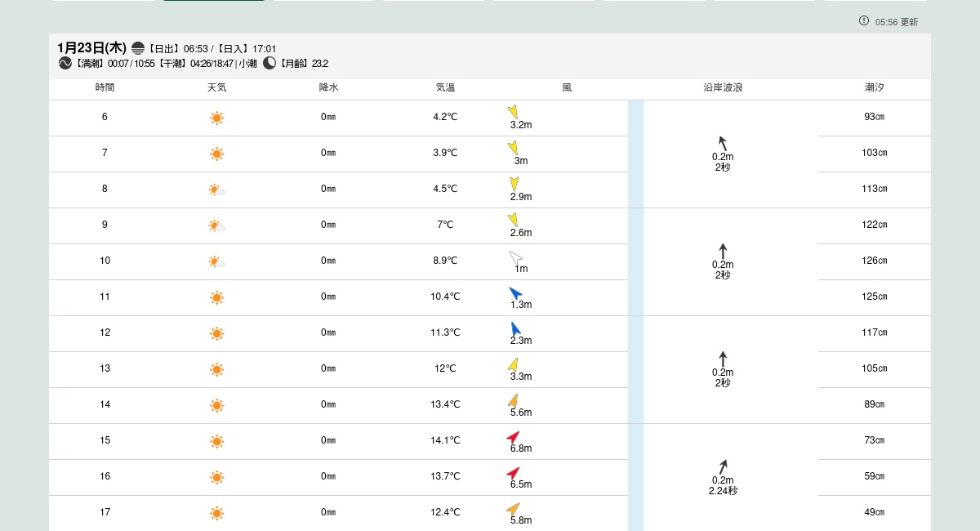Click the moon phase icon before 月齢
The width and height of the screenshot is (980, 531).
point(269,63)
